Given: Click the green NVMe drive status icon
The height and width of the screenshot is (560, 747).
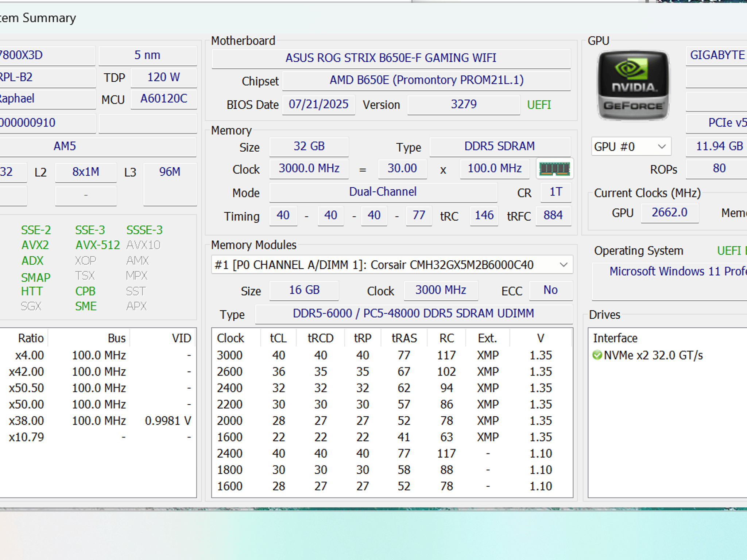Looking at the screenshot, I should pos(597,355).
